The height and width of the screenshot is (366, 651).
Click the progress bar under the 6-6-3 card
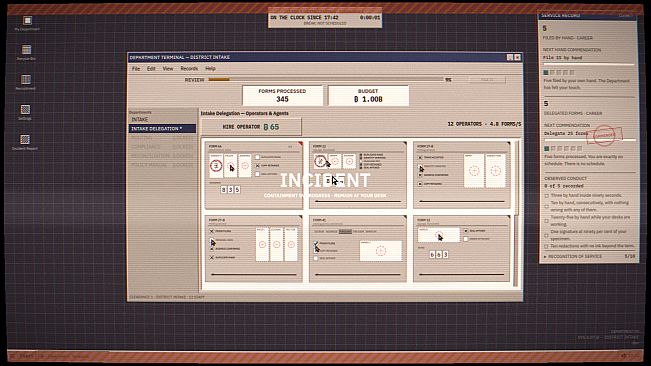click(x=462, y=274)
